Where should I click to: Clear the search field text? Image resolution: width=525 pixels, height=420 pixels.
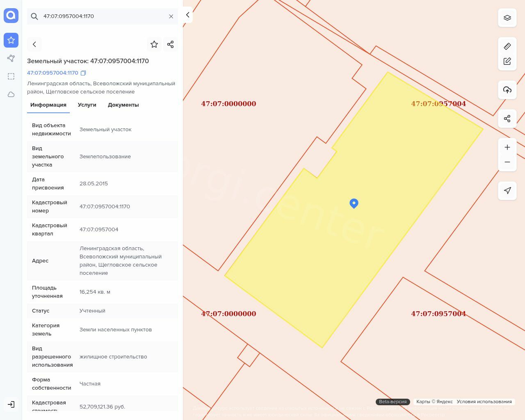click(x=171, y=16)
